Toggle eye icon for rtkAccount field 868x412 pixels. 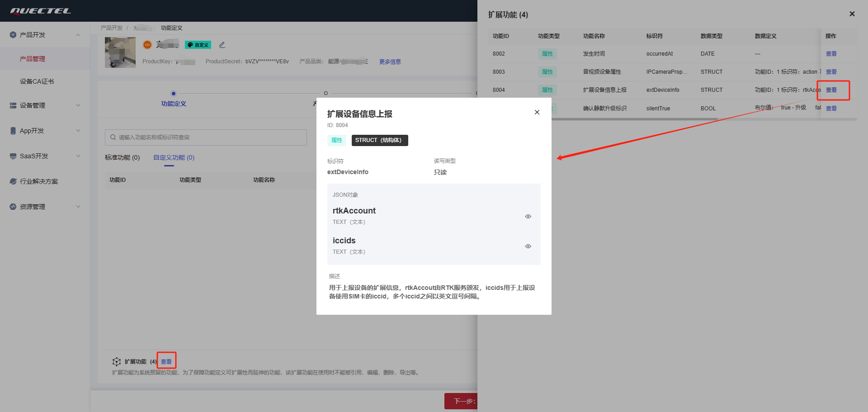528,217
